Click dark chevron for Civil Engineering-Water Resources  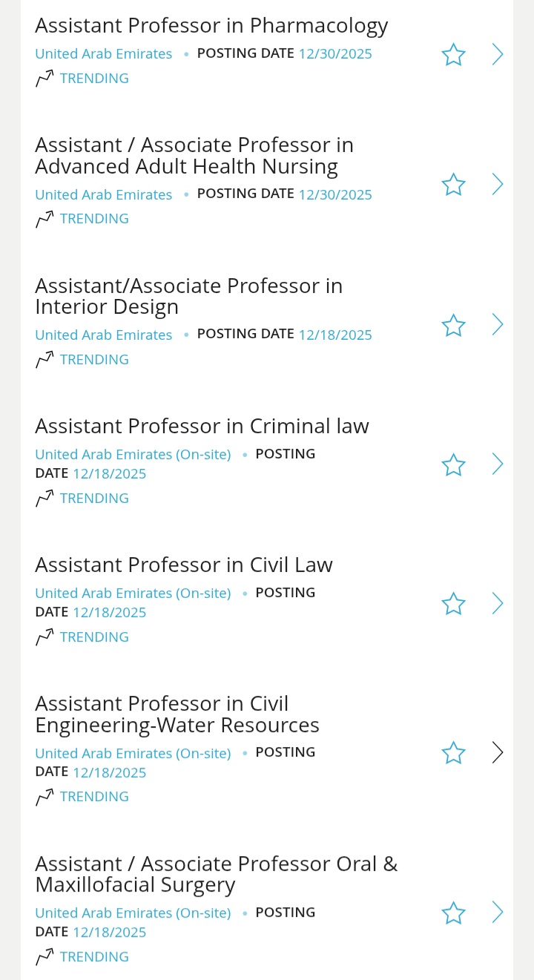pyautogui.click(x=498, y=752)
